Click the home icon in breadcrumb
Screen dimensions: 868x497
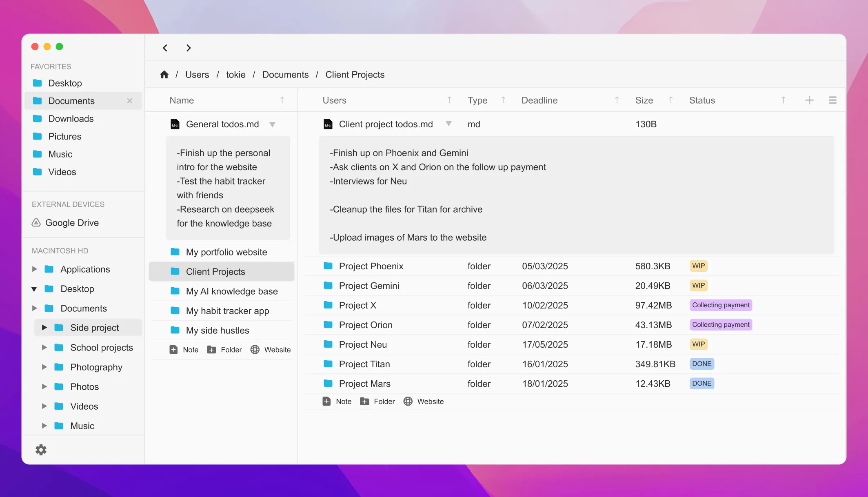pyautogui.click(x=164, y=75)
